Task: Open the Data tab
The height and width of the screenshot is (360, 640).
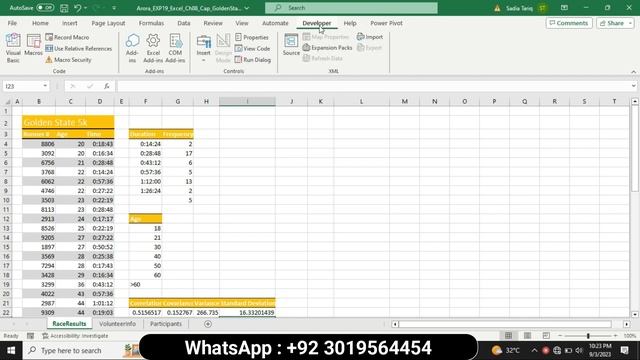Action: tap(184, 23)
